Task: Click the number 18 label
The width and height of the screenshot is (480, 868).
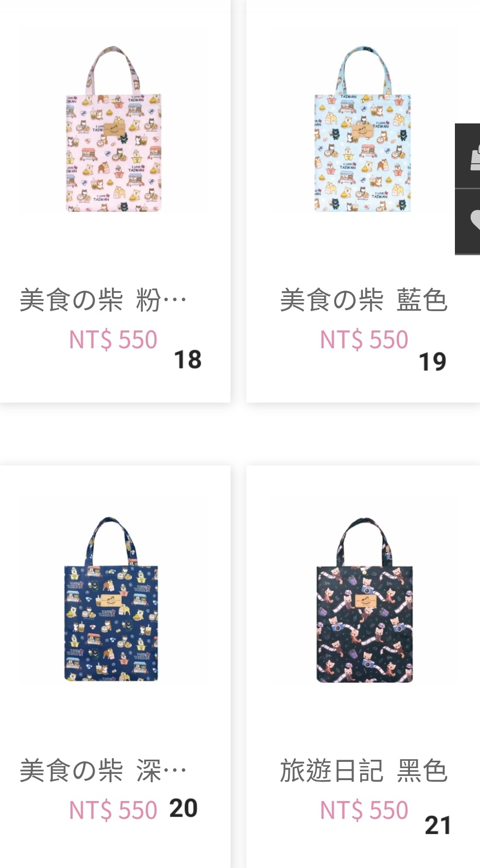Action: [188, 360]
